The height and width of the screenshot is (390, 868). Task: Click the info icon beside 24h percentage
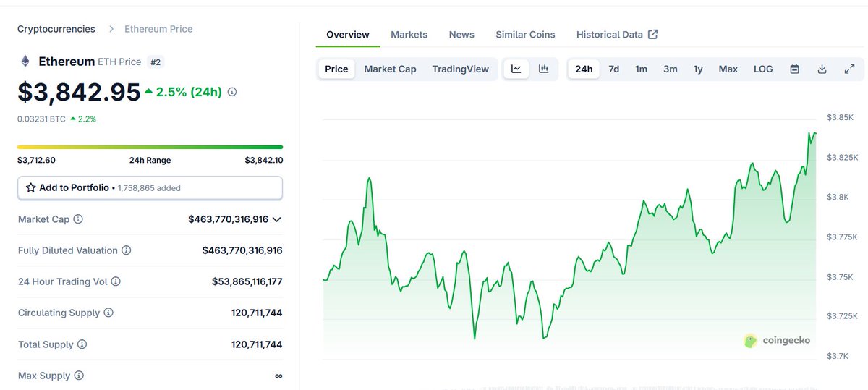232,92
